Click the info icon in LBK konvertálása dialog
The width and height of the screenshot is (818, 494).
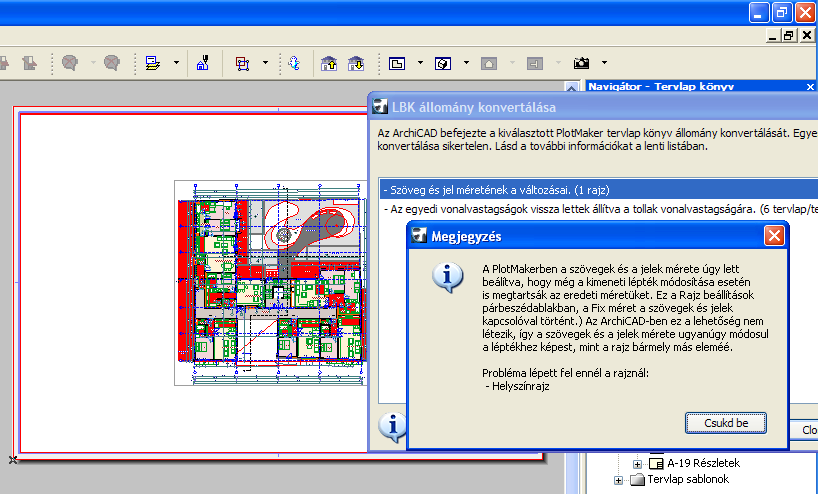[391, 427]
